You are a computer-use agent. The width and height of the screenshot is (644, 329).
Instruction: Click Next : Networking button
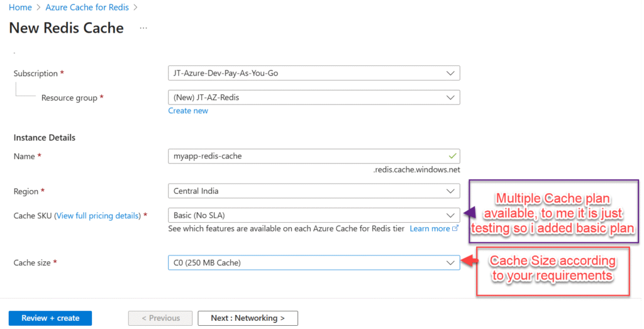click(x=248, y=318)
